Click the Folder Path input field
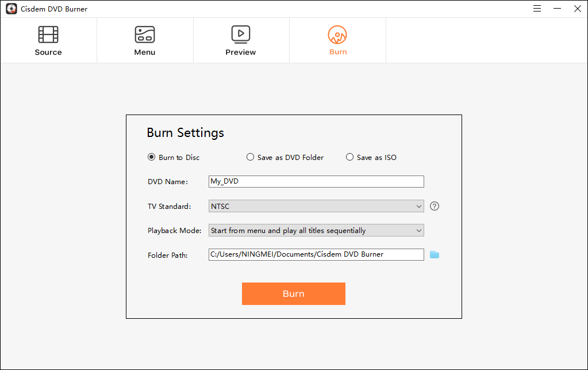Image resolution: width=588 pixels, height=370 pixels. pyautogui.click(x=316, y=254)
